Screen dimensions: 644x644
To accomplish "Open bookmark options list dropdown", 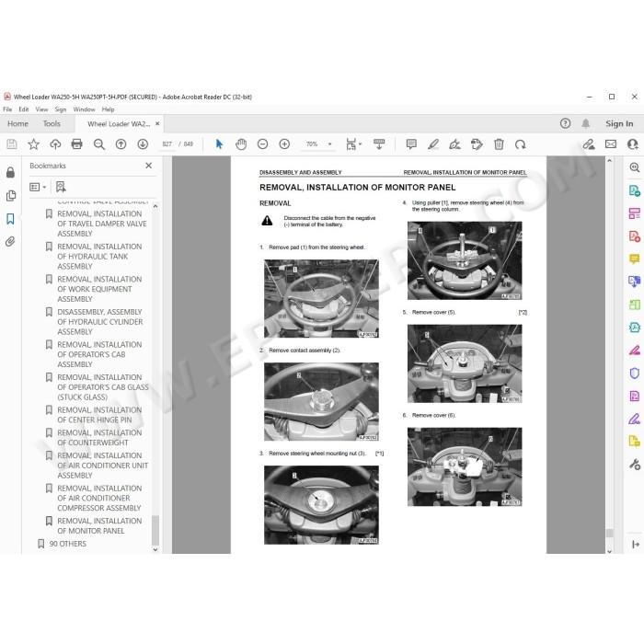I will point(38,187).
